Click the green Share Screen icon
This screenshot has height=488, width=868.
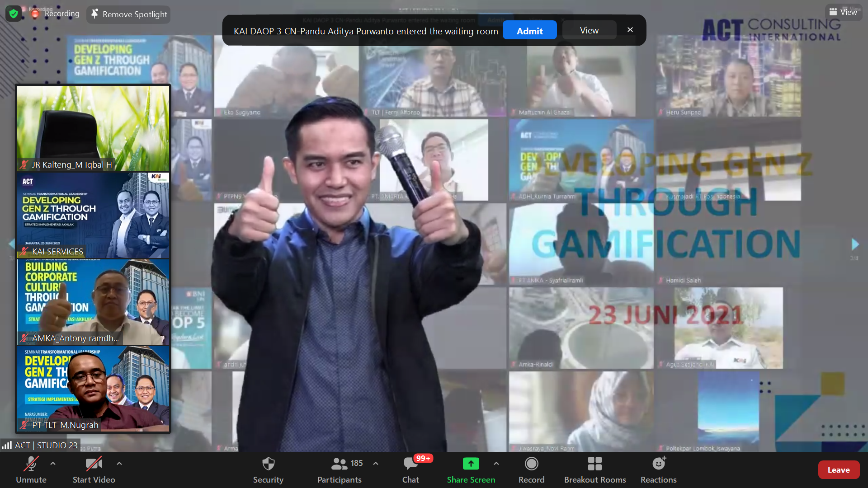[x=471, y=464]
